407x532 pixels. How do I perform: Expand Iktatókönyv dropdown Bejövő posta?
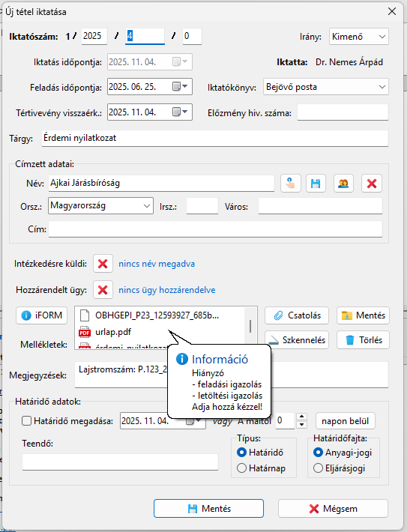326,87
